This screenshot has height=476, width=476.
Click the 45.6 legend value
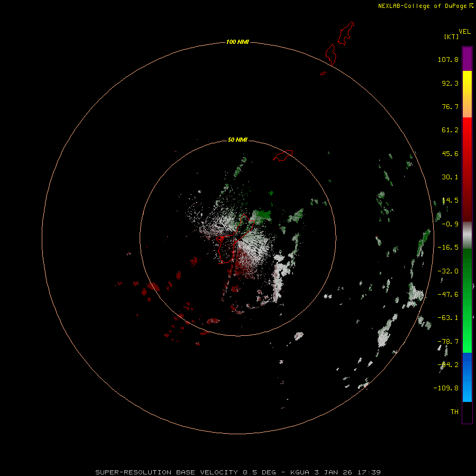coord(450,153)
